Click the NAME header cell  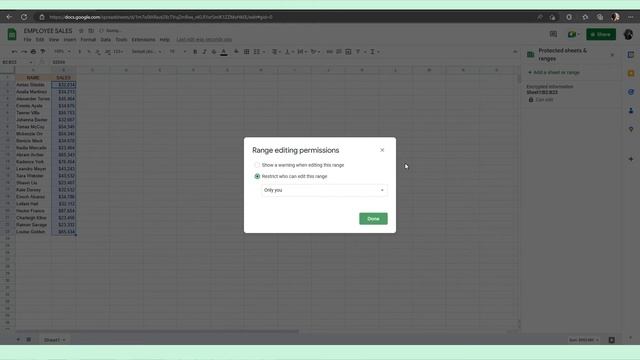(x=33, y=78)
